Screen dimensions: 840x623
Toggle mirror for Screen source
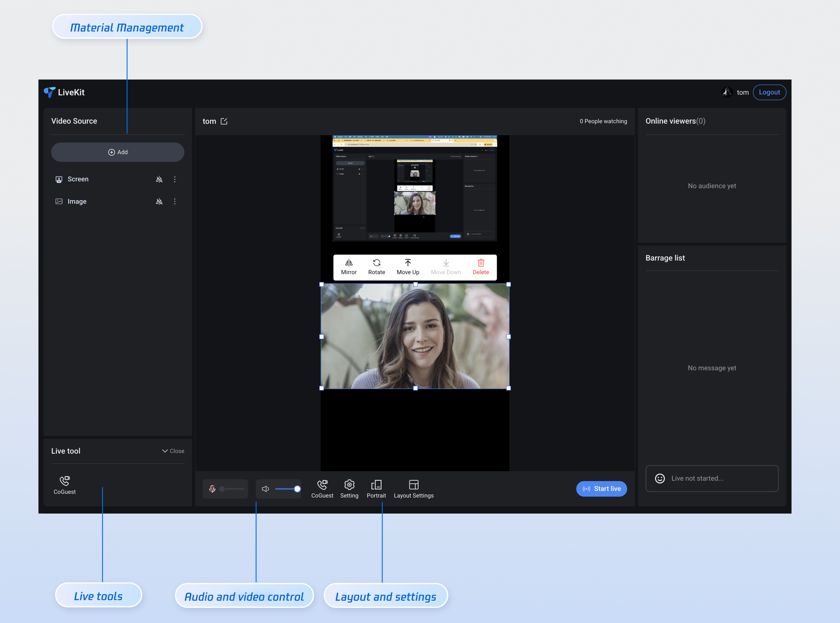coord(159,179)
